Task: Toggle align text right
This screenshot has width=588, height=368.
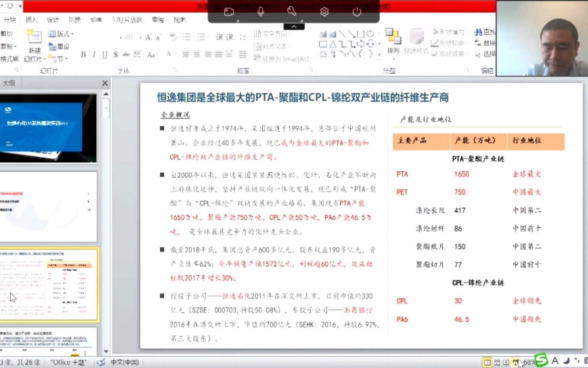Action: [x=208, y=54]
